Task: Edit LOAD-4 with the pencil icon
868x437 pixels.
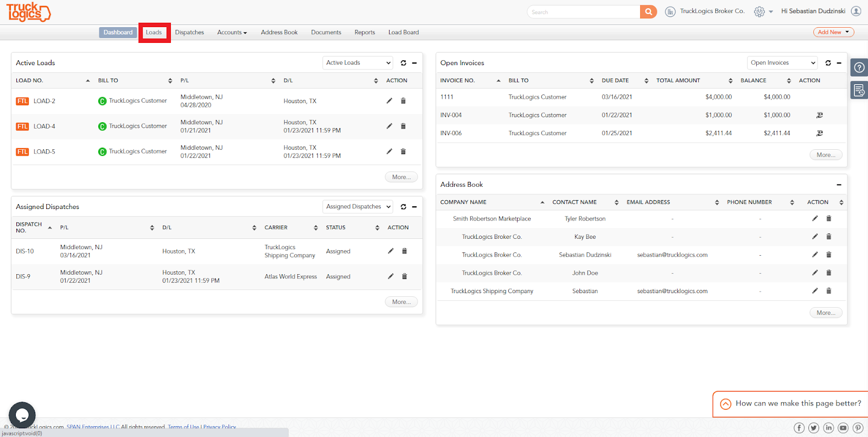Action: point(389,126)
